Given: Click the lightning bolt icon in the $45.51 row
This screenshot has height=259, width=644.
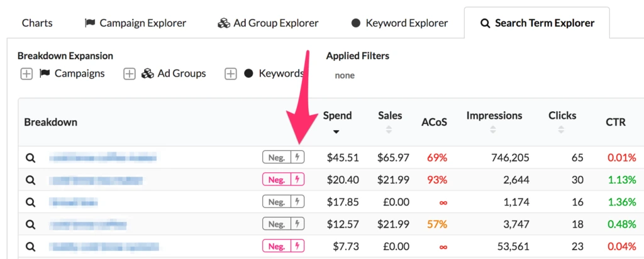Looking at the screenshot, I should (297, 157).
